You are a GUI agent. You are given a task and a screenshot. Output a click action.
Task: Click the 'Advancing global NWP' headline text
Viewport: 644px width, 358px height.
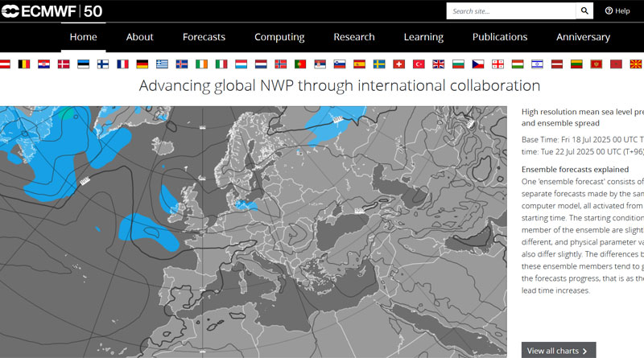pos(339,86)
